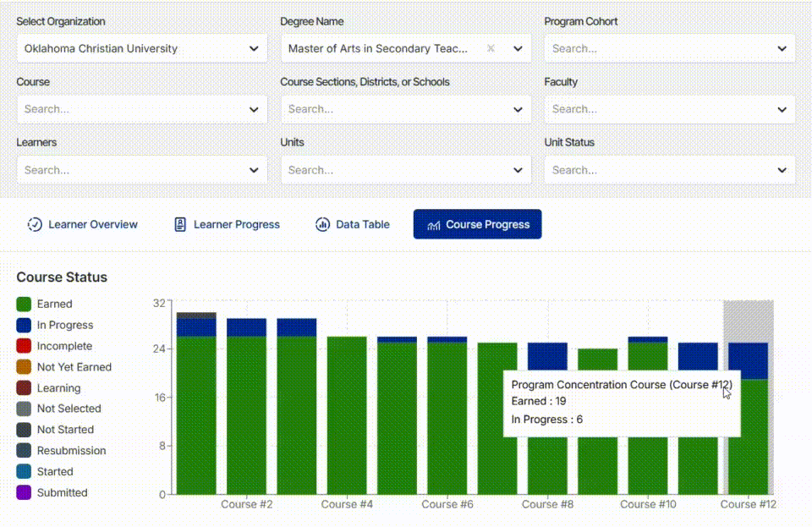
Task: Click the Learners search field
Action: click(x=142, y=170)
